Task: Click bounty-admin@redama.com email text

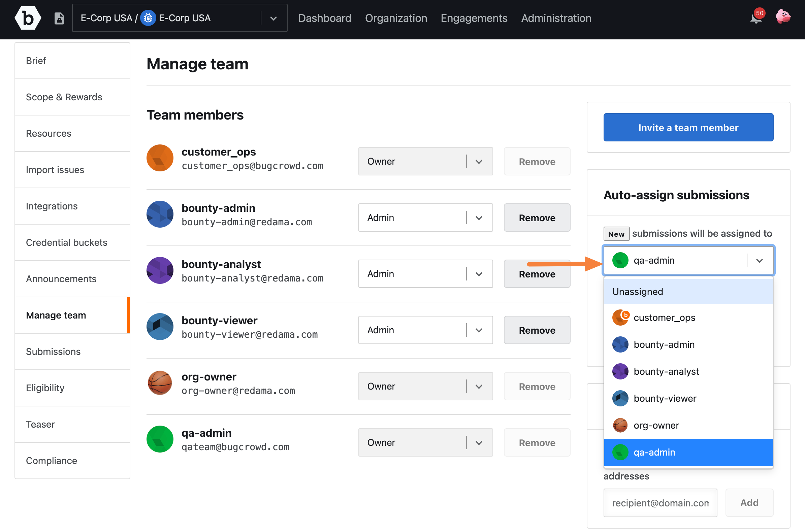Action: coord(247,222)
